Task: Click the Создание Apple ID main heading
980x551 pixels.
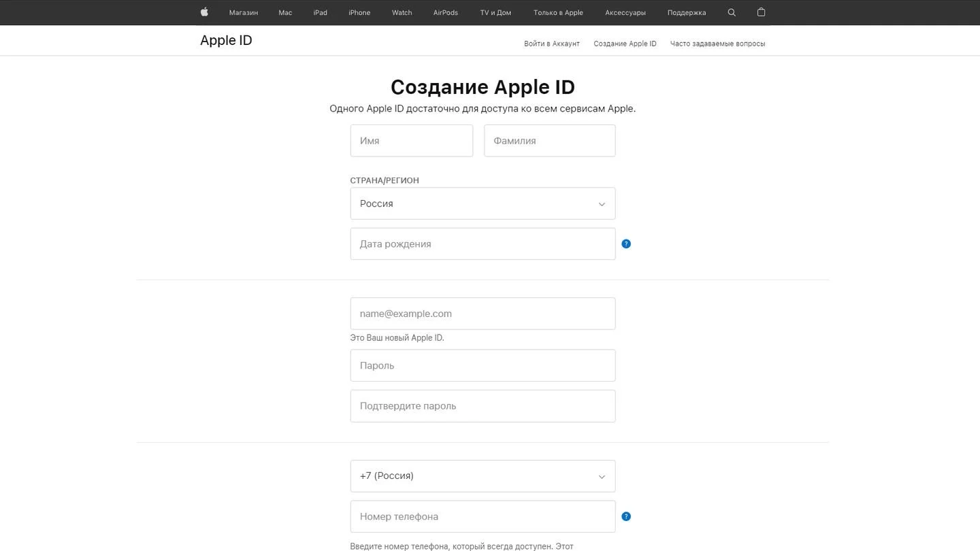Action: (483, 87)
